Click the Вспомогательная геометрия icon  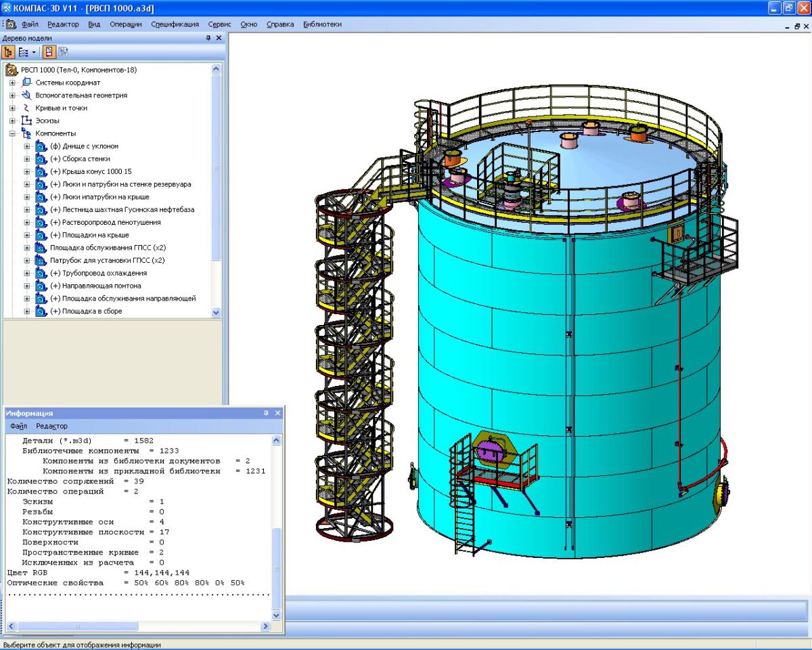(x=26, y=95)
